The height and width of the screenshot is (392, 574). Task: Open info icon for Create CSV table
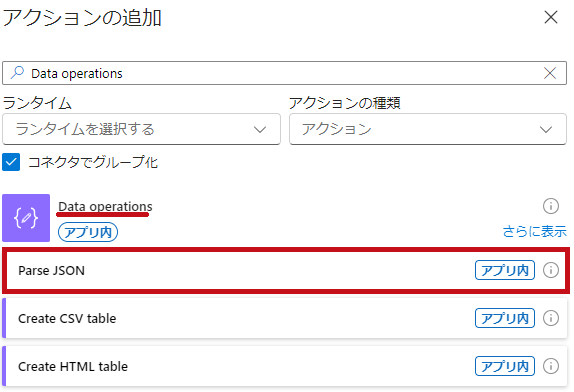(x=551, y=318)
